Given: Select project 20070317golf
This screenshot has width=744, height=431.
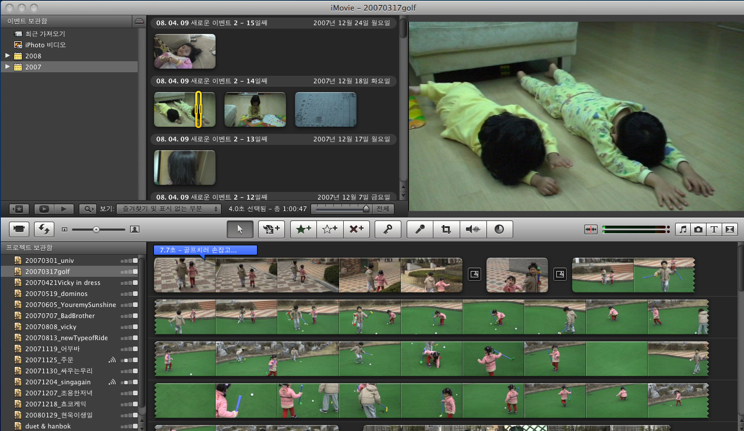Looking at the screenshot, I should coord(71,272).
